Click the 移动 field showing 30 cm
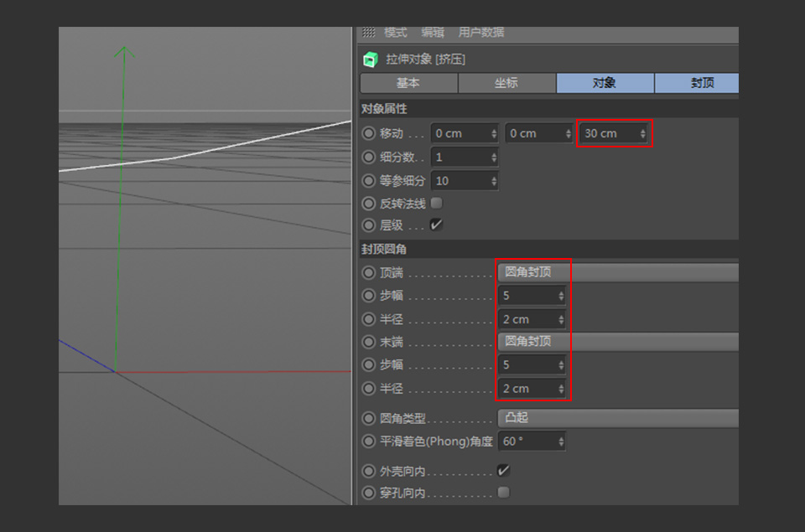805x532 pixels. pos(613,133)
